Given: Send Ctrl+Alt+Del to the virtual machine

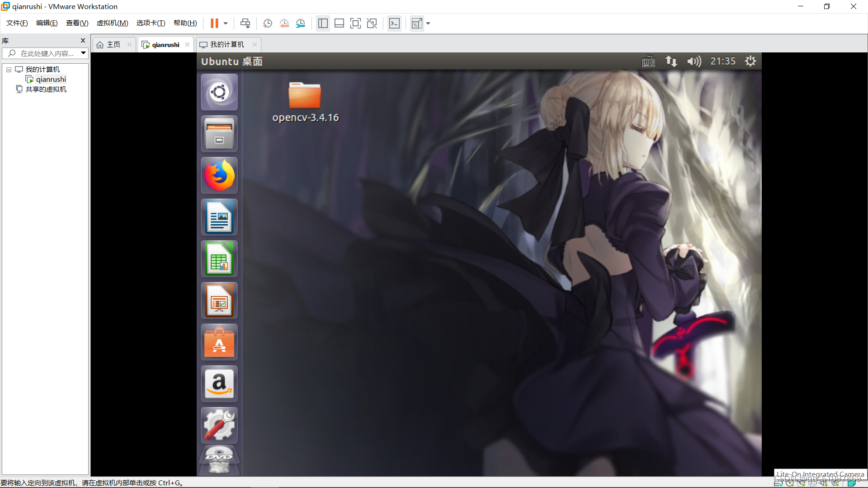Looking at the screenshot, I should pos(245,23).
